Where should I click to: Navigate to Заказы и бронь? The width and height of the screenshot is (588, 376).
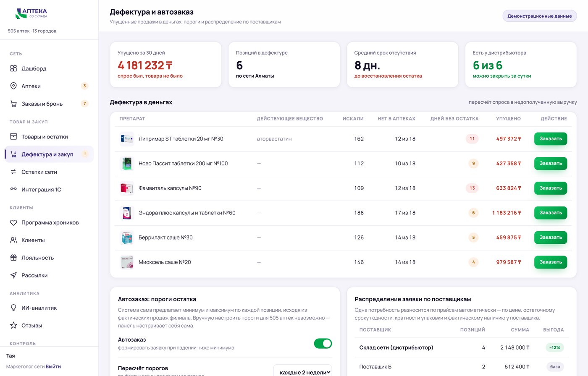(x=49, y=104)
